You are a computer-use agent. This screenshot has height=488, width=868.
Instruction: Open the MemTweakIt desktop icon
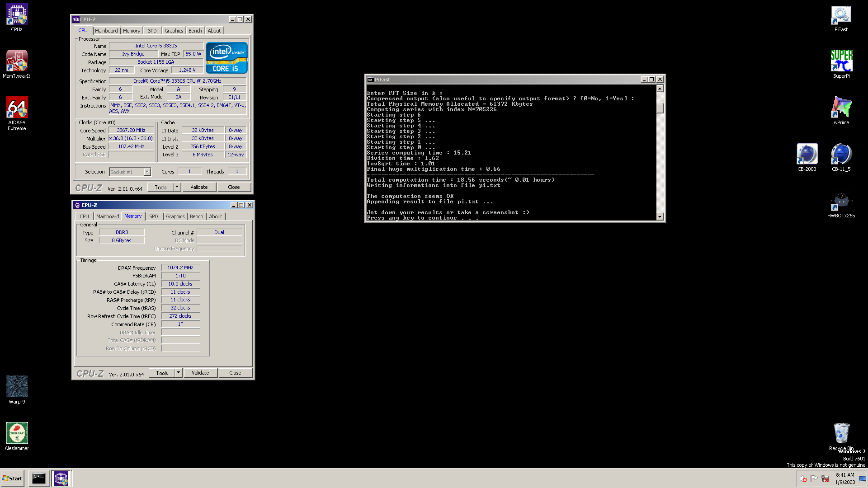click(x=17, y=64)
